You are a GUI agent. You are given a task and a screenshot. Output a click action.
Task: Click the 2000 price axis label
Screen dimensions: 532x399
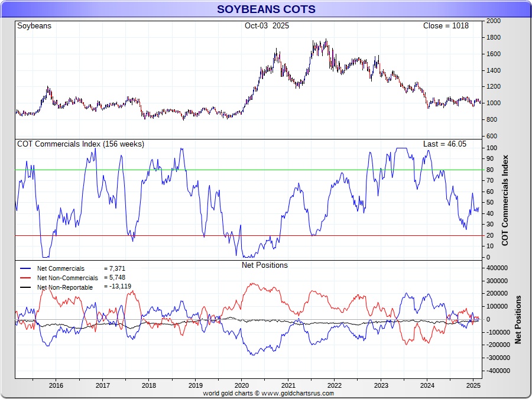[494, 21]
